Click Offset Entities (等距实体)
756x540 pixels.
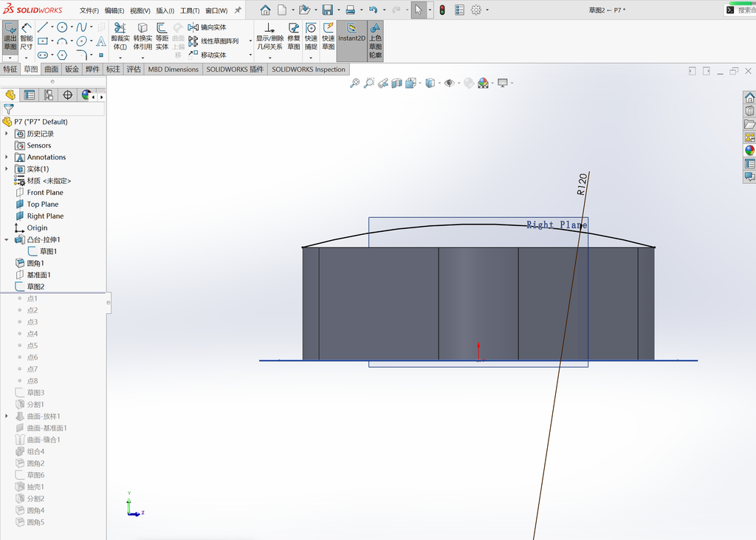pos(162,37)
